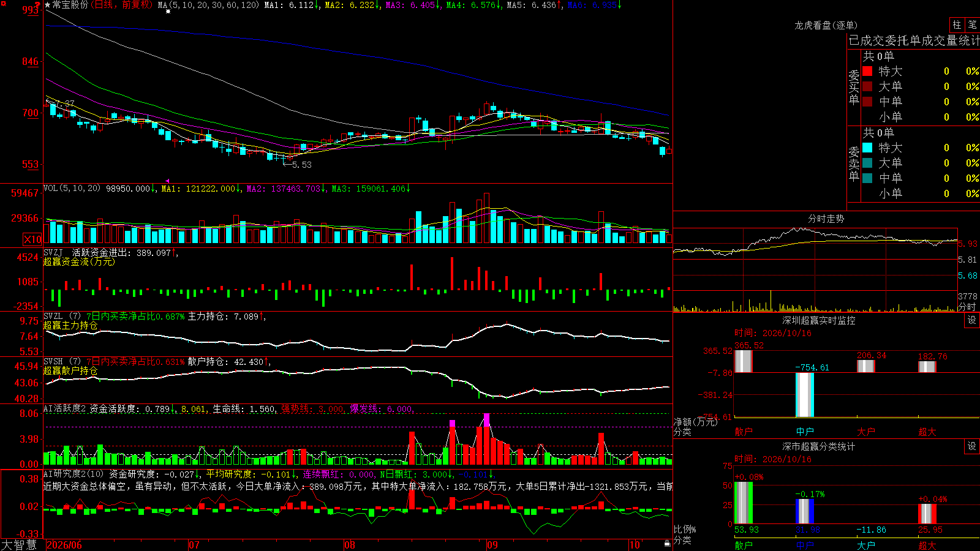The height and width of the screenshot is (551, 980).
Task: Click the magenta arrow marker above VOL panel
Action: [x=168, y=181]
